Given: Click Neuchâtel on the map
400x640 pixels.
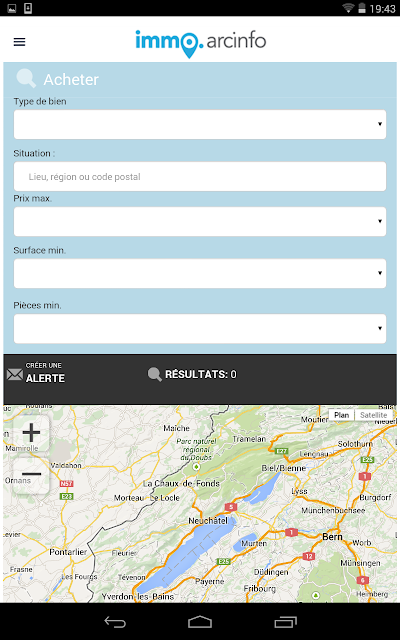Looking at the screenshot, I should coord(208,520).
